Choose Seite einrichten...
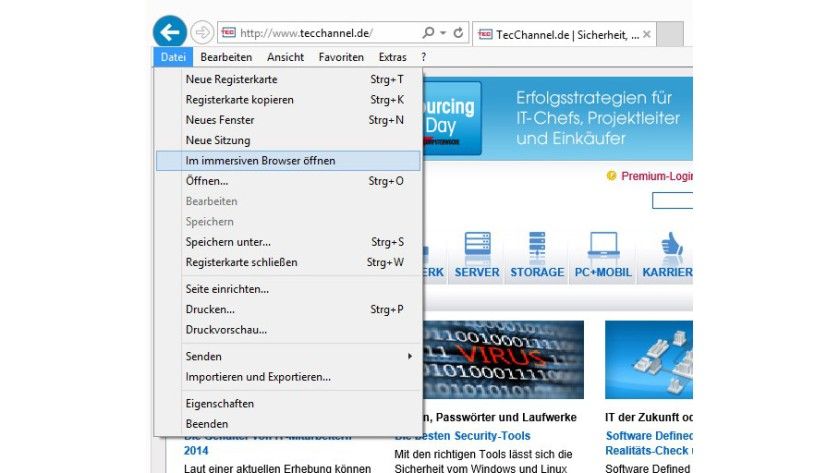Viewport: 840px width, 473px height. point(288,289)
